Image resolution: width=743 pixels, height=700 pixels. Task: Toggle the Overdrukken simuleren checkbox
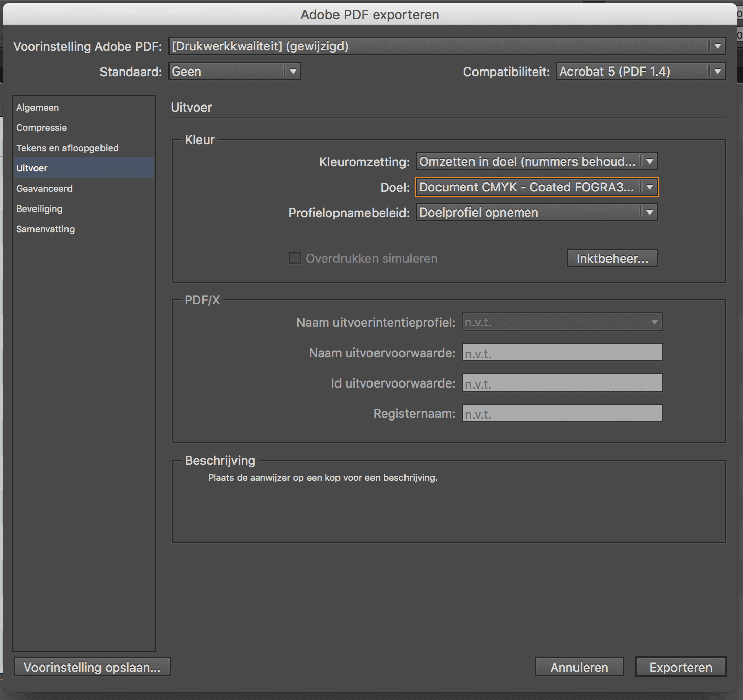(295, 258)
